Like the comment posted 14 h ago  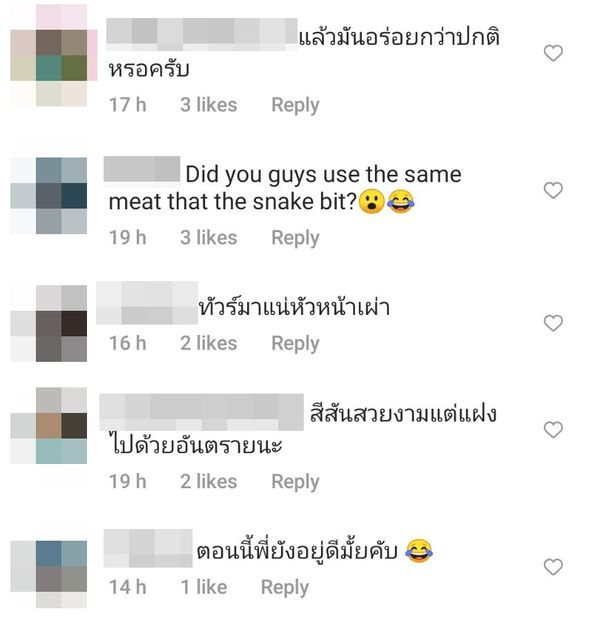point(553,567)
